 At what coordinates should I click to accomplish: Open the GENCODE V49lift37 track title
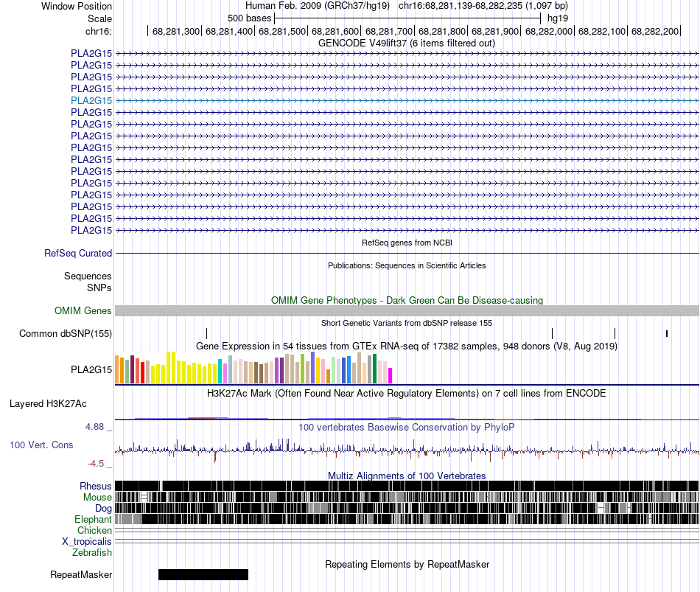coord(406,43)
